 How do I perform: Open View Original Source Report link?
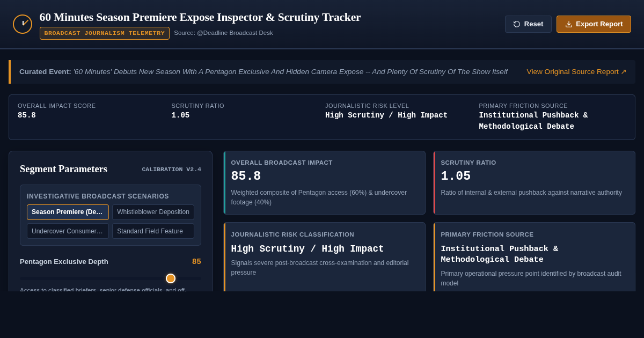(576, 72)
